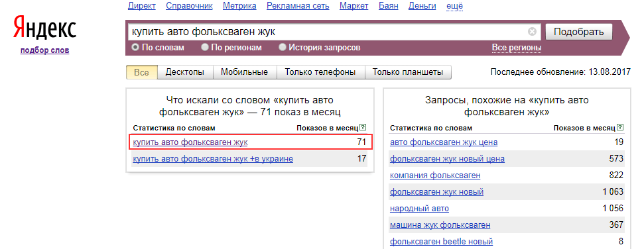644x249 pixels.
Task: Click the 573 impressions value
Action: [617, 159]
